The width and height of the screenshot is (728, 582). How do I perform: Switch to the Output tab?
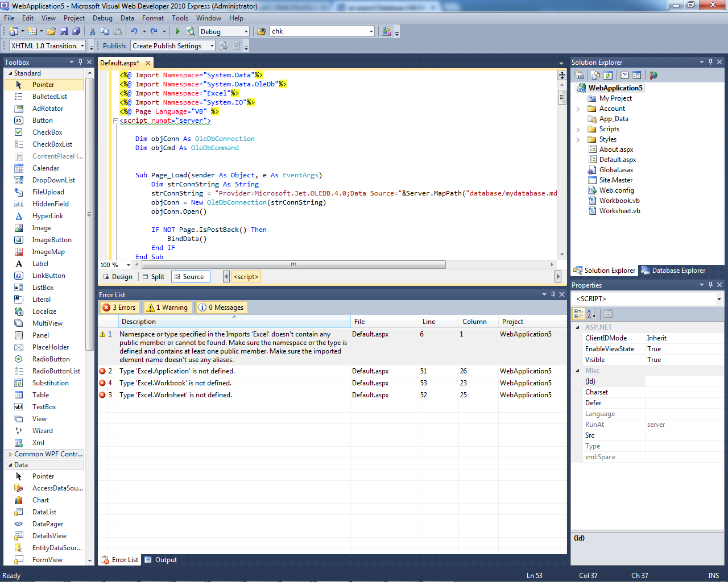(x=160, y=560)
